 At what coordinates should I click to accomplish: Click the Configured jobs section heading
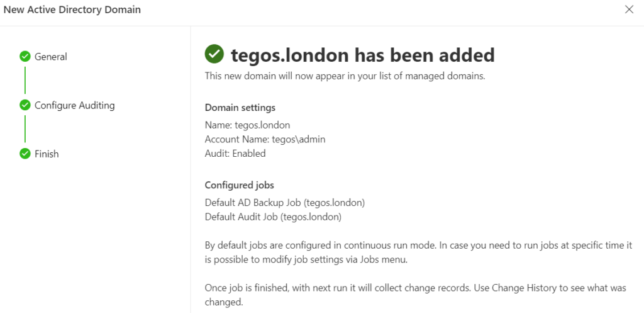[x=240, y=185]
